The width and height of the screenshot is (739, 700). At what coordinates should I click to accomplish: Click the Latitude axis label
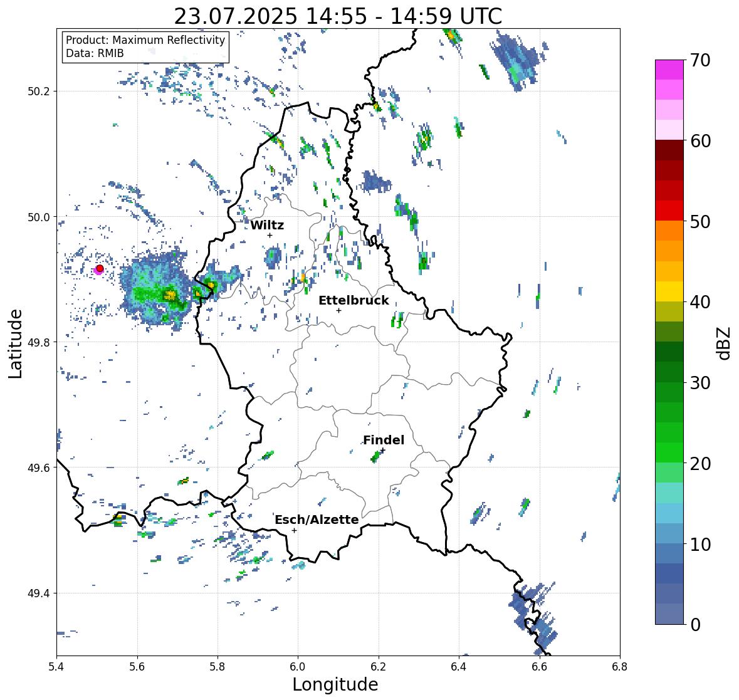pyautogui.click(x=16, y=343)
